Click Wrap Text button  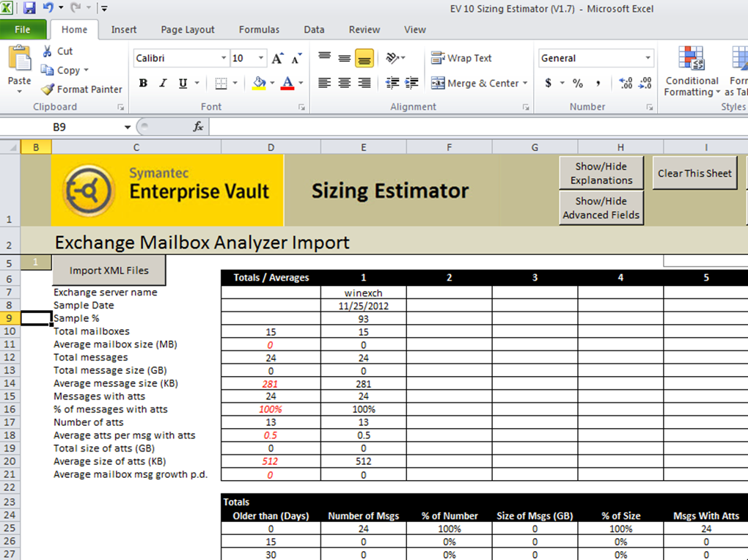click(x=461, y=58)
